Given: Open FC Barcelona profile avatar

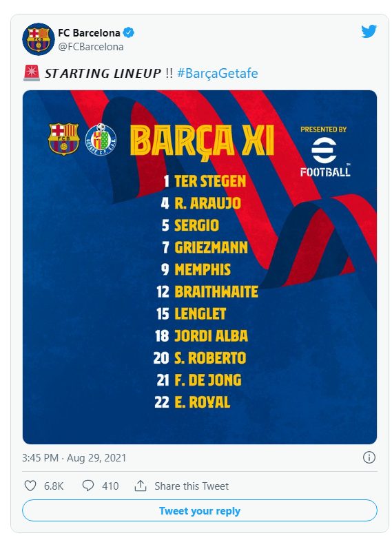Looking at the screenshot, I should tap(39, 39).
